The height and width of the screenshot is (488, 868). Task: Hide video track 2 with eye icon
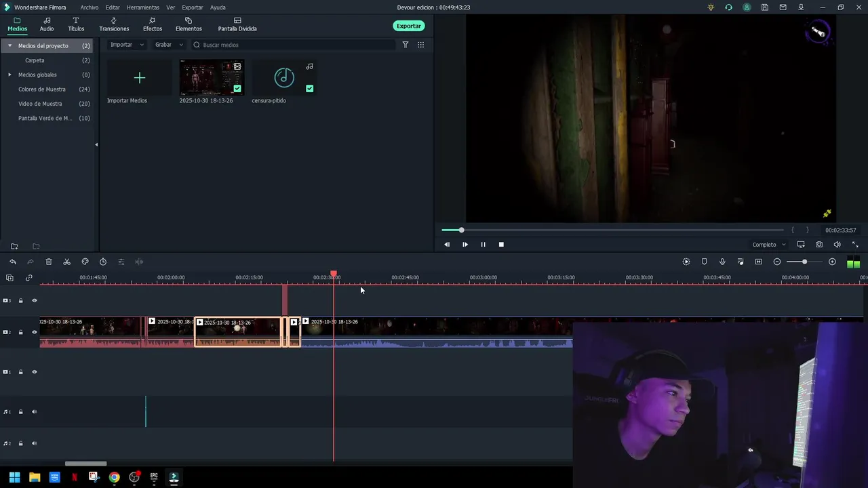coord(35,332)
